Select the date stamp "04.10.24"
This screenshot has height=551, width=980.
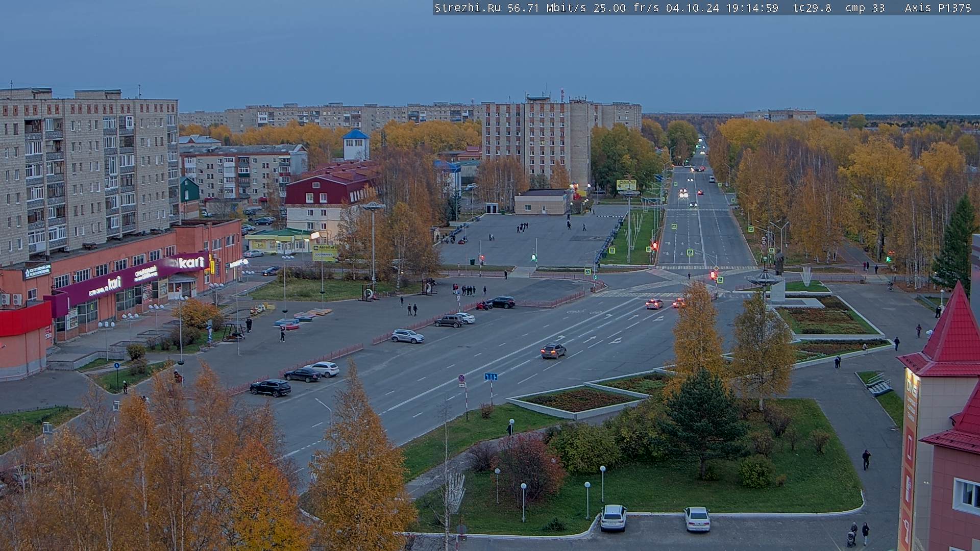(x=692, y=8)
